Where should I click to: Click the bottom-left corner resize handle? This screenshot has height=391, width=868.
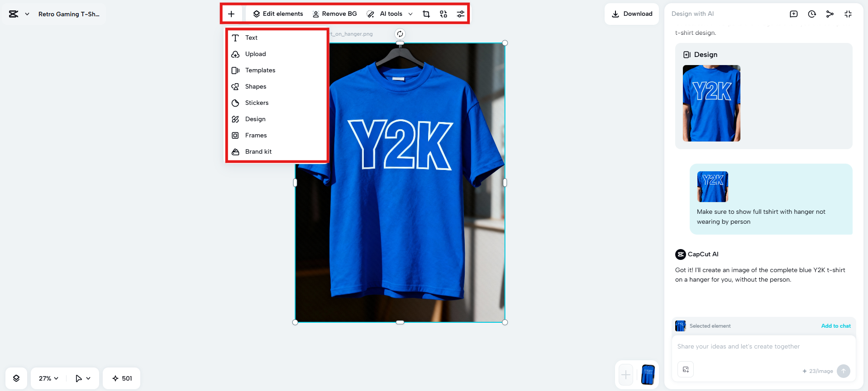[296, 322]
